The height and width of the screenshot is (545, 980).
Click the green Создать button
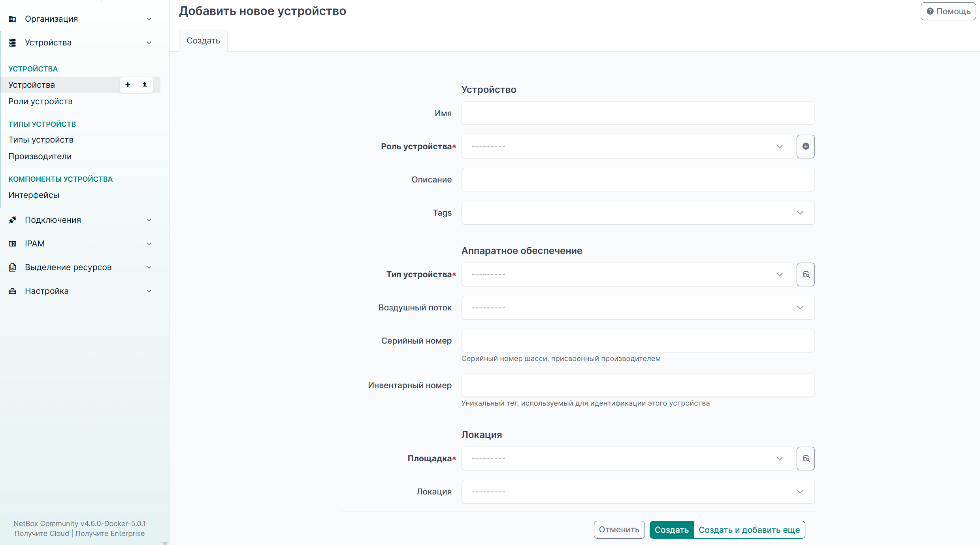click(671, 530)
